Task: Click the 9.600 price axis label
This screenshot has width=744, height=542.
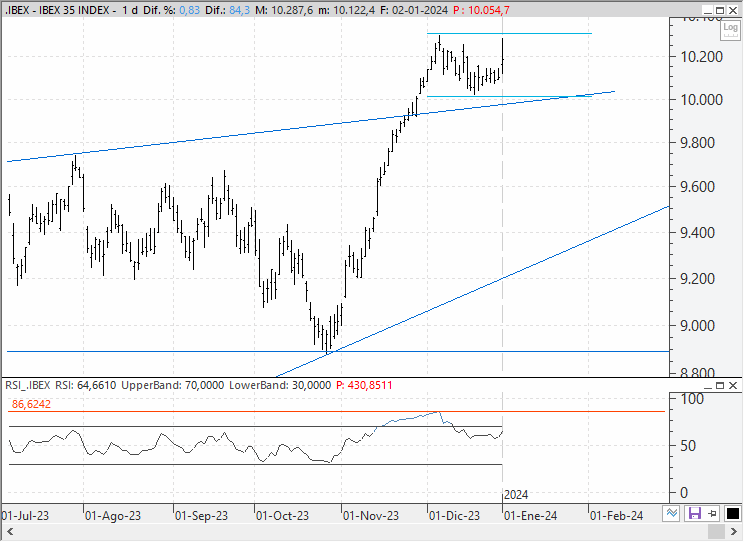Action: click(698, 187)
